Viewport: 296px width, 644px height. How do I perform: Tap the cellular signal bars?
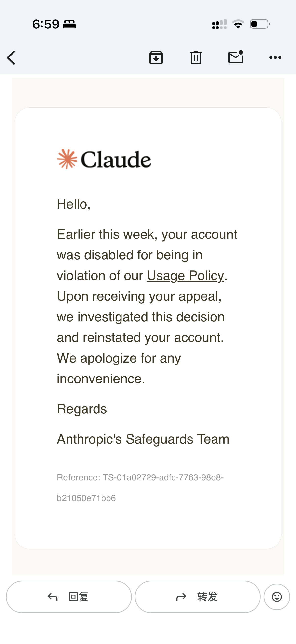pos(219,24)
